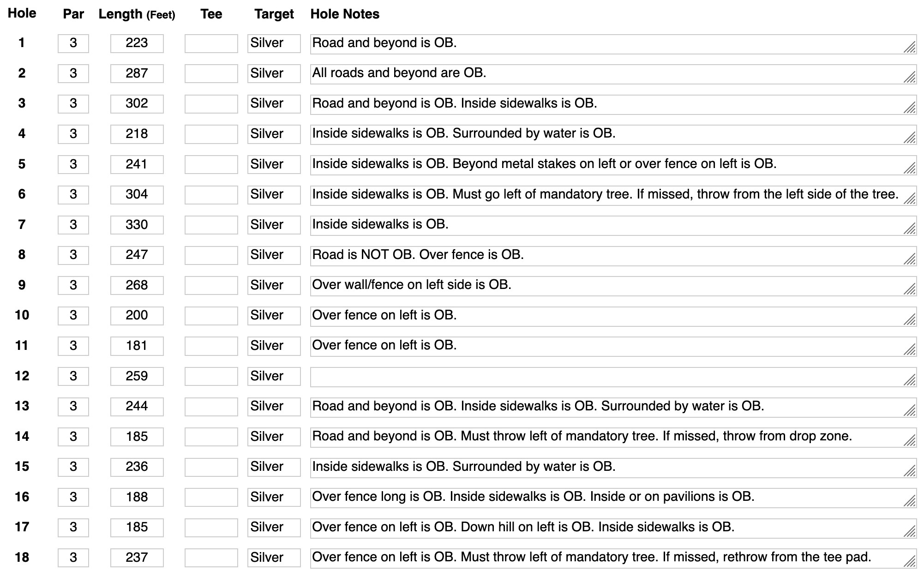This screenshot has height=577, width=924.
Task: Click the Length field showing 330
Action: click(x=137, y=225)
